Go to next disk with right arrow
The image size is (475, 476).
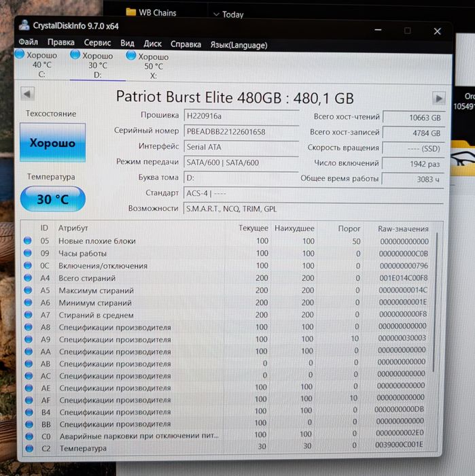[438, 99]
